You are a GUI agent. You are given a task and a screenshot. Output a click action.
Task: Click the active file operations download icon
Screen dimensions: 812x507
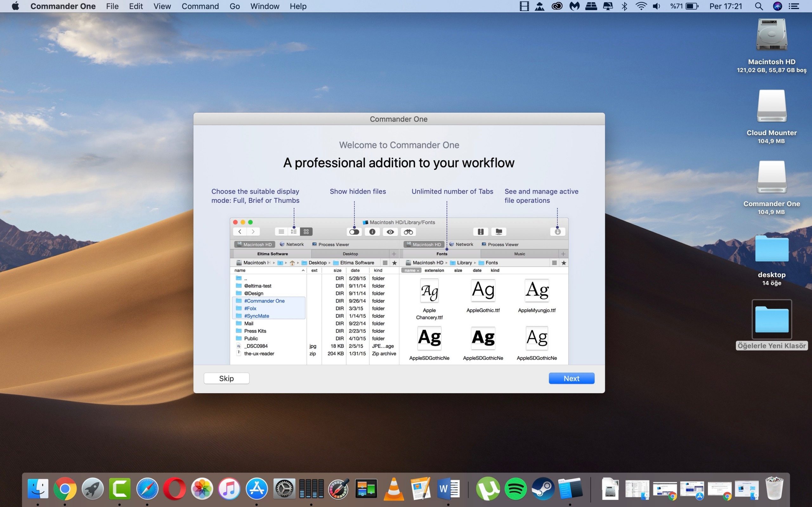(557, 232)
